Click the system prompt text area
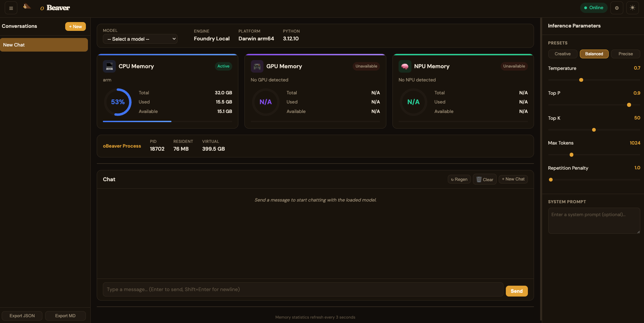This screenshot has width=644, height=323. (594, 221)
